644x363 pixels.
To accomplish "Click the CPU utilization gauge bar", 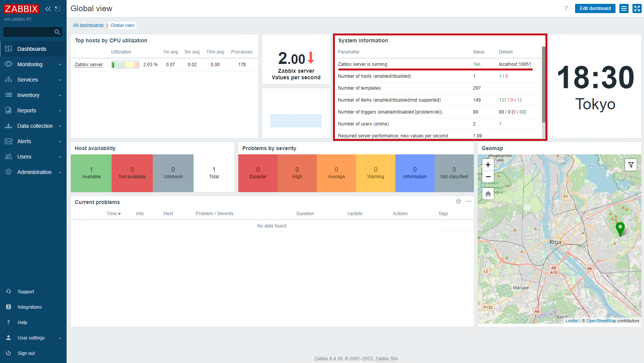I will (x=125, y=65).
